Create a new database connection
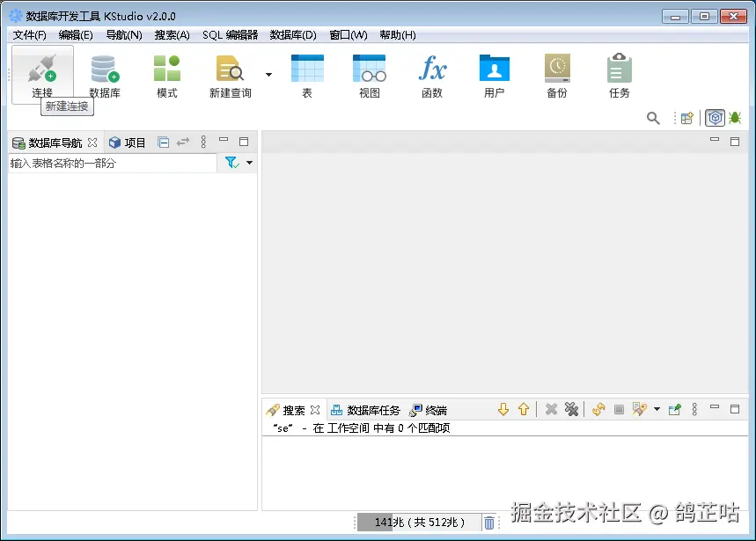 tap(41, 75)
